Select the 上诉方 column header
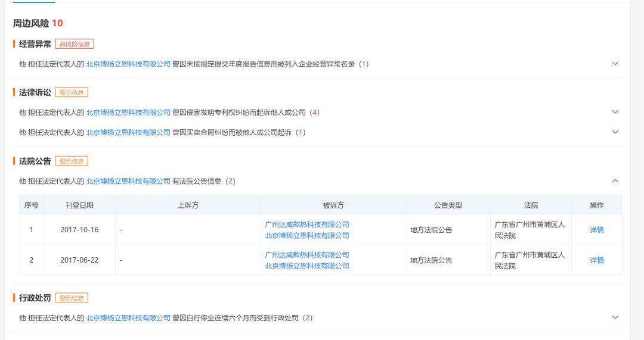 [x=188, y=205]
